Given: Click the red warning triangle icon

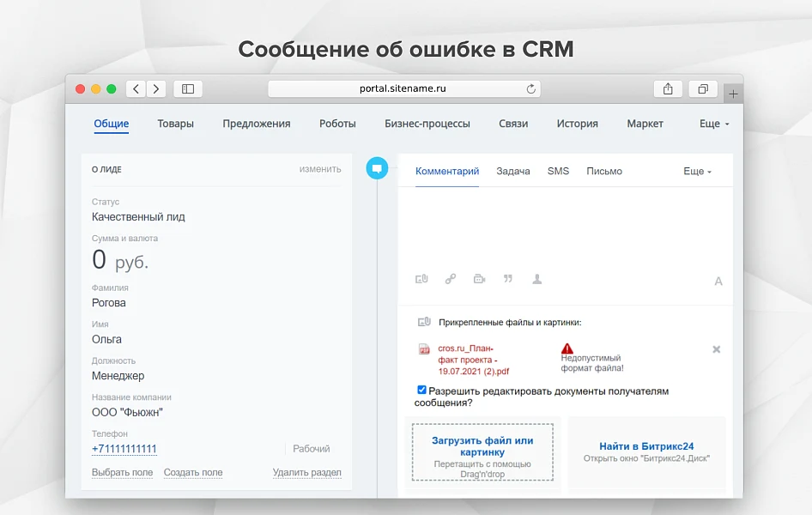Looking at the screenshot, I should (x=567, y=348).
